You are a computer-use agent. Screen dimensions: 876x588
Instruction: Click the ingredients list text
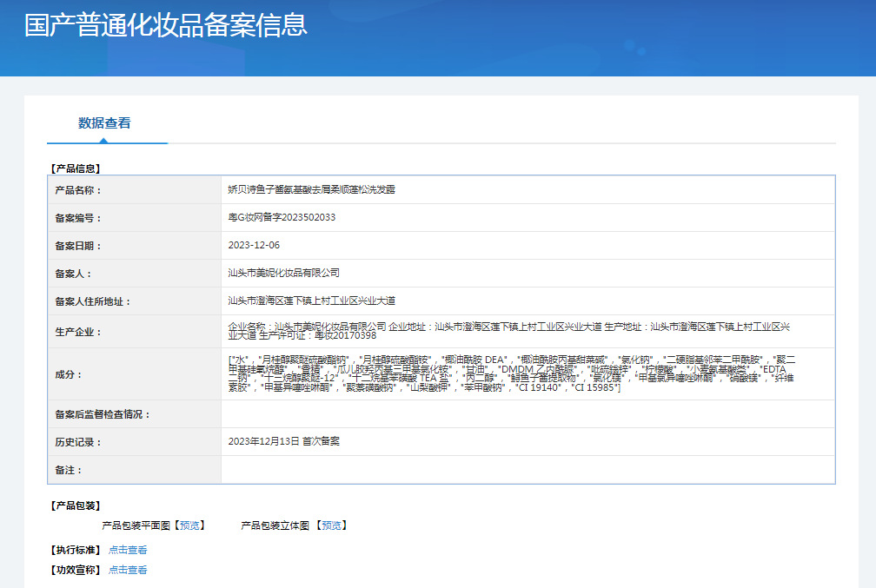pyautogui.click(x=512, y=373)
